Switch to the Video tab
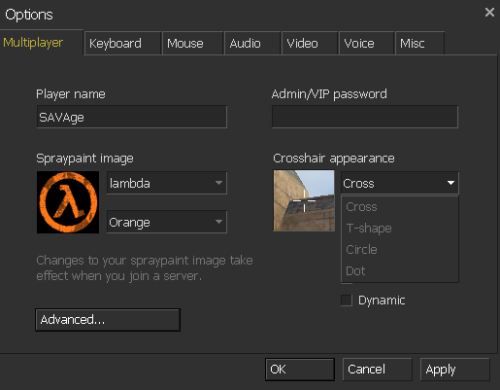 310,43
